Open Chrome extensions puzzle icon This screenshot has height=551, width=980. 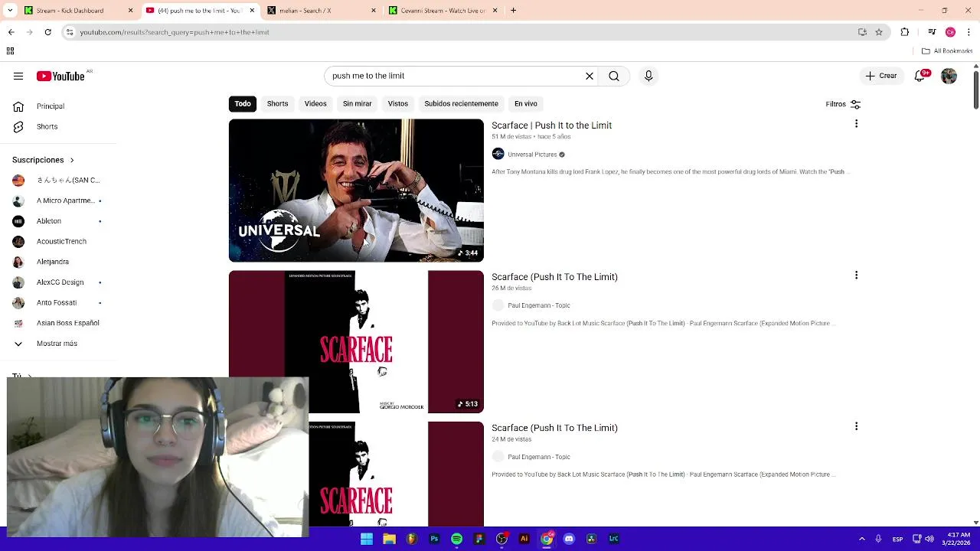click(905, 32)
